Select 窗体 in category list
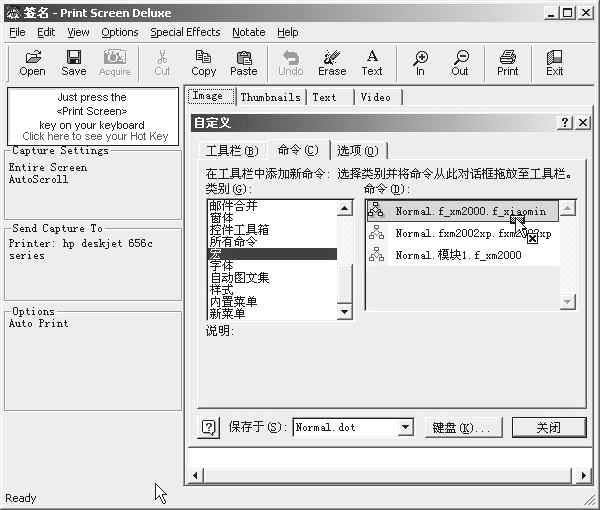The image size is (600, 510). tap(272, 218)
